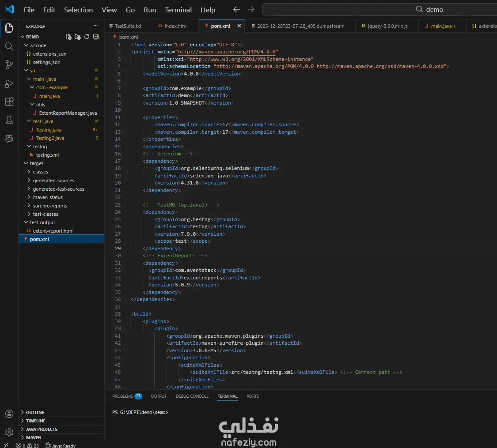Click the terminal prompt line

(140, 412)
